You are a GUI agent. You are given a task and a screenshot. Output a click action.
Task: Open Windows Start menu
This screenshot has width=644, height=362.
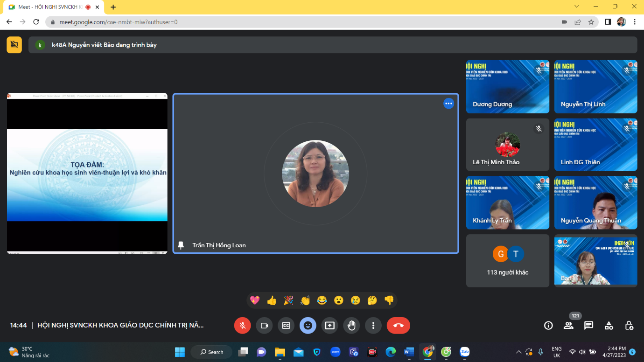click(x=180, y=352)
